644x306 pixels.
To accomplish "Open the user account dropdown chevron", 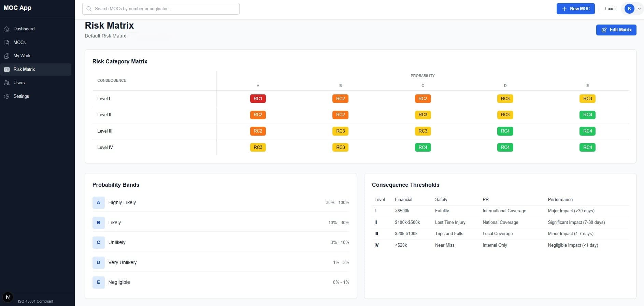I will point(639,9).
